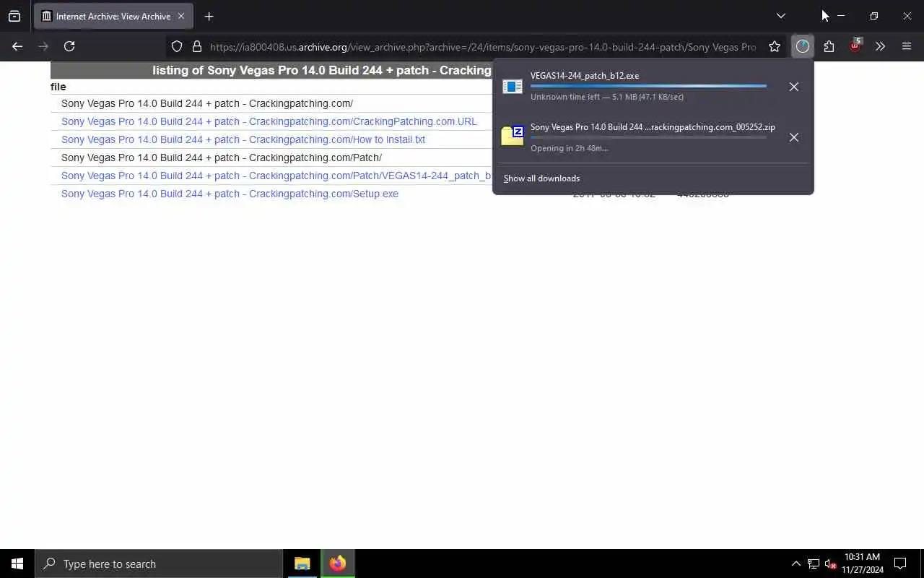Open the extensions puzzle icon
924x578 pixels.
click(829, 46)
